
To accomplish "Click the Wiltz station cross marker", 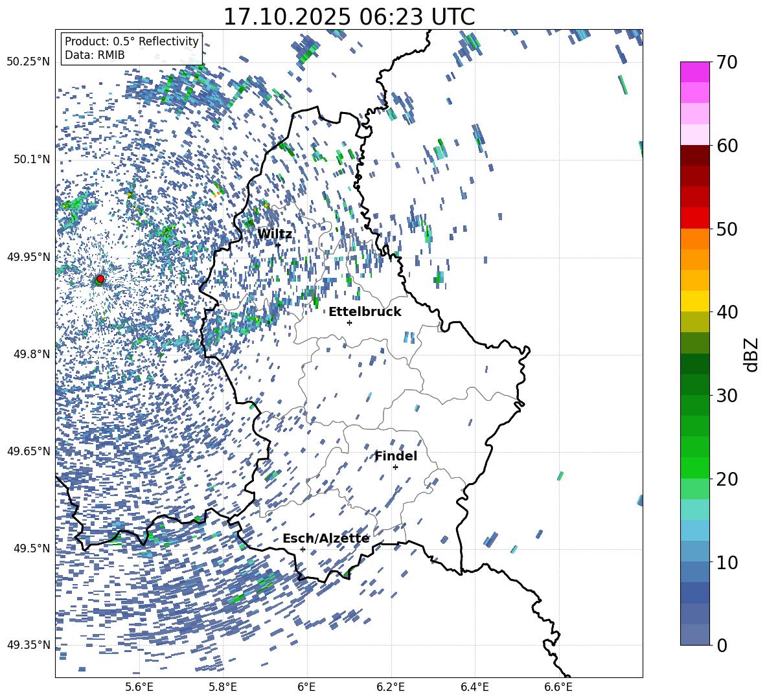I will [x=278, y=245].
